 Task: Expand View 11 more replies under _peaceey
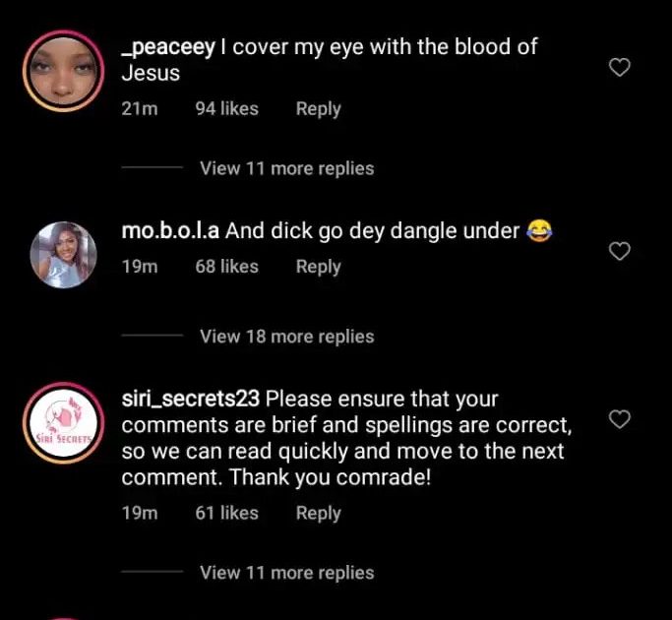point(286,168)
